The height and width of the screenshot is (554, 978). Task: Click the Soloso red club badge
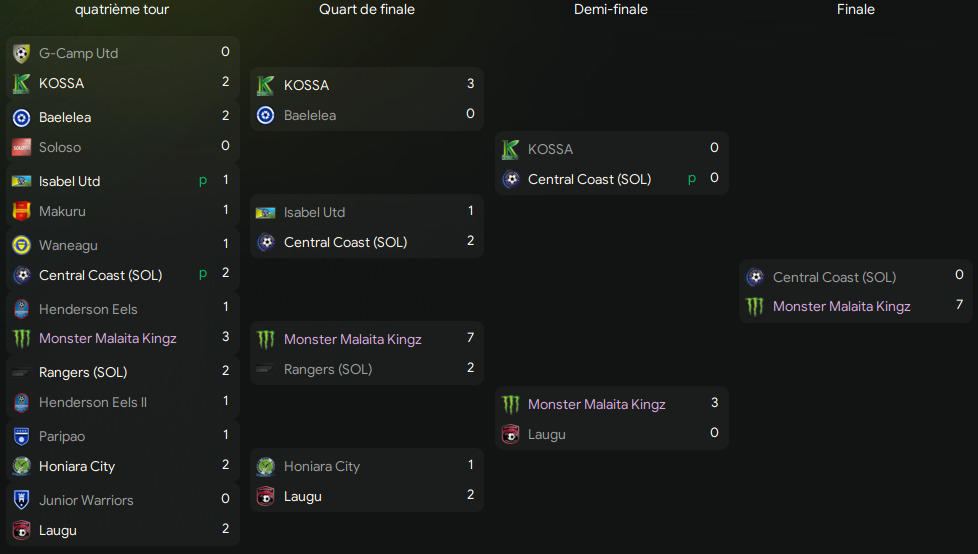tap(21, 148)
